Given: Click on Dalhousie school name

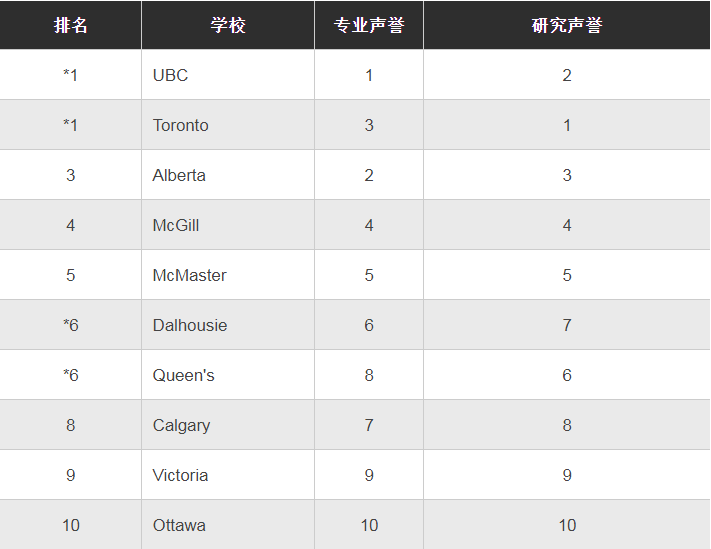Looking at the screenshot, I should click(190, 325).
